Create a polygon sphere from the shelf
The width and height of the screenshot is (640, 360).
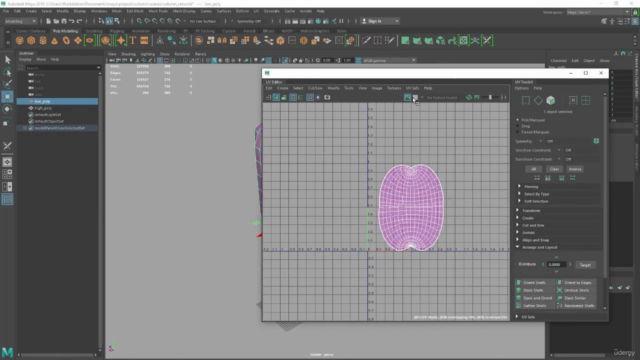click(19, 40)
